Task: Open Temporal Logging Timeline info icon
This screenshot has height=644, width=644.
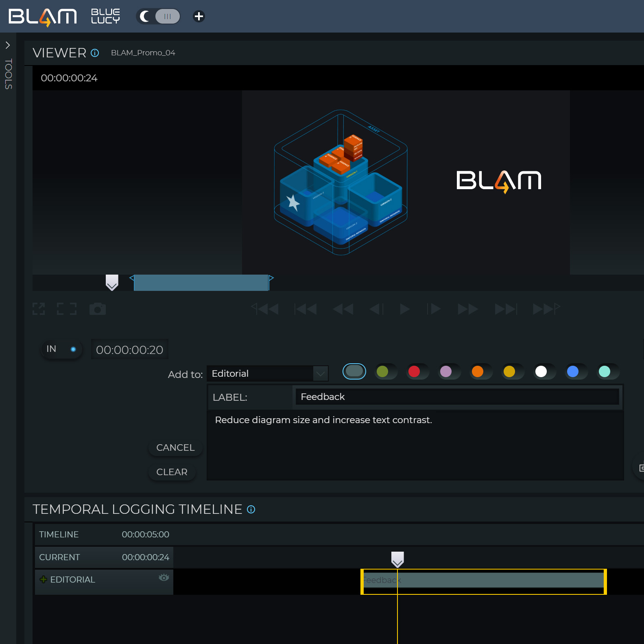Action: 251,509
